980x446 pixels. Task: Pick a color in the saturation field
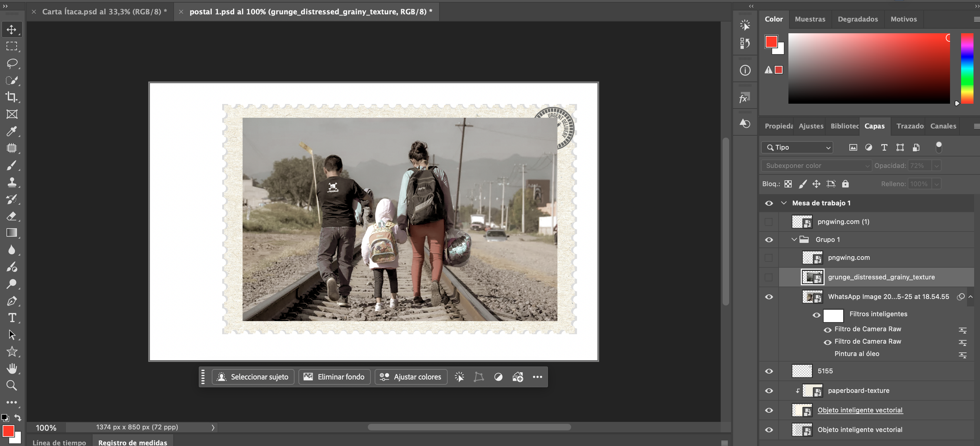point(869,68)
